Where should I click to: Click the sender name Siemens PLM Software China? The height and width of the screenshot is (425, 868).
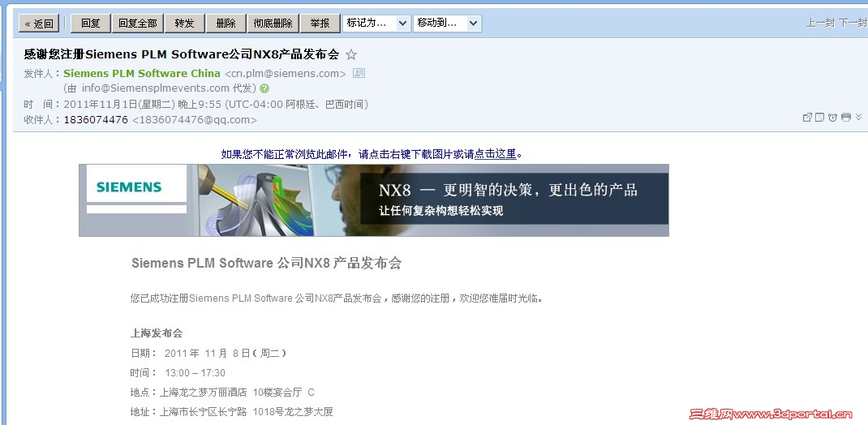coord(142,73)
